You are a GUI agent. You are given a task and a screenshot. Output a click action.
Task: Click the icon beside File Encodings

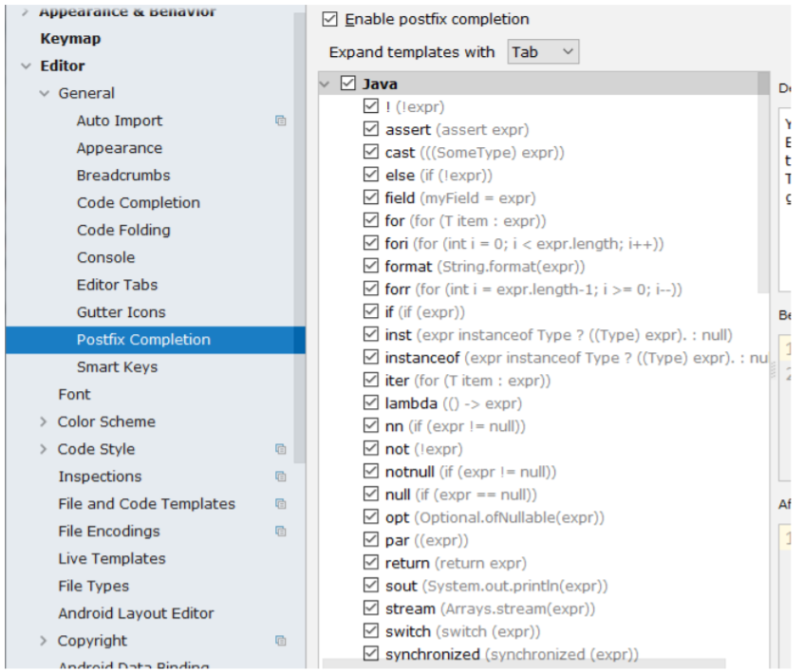[281, 531]
